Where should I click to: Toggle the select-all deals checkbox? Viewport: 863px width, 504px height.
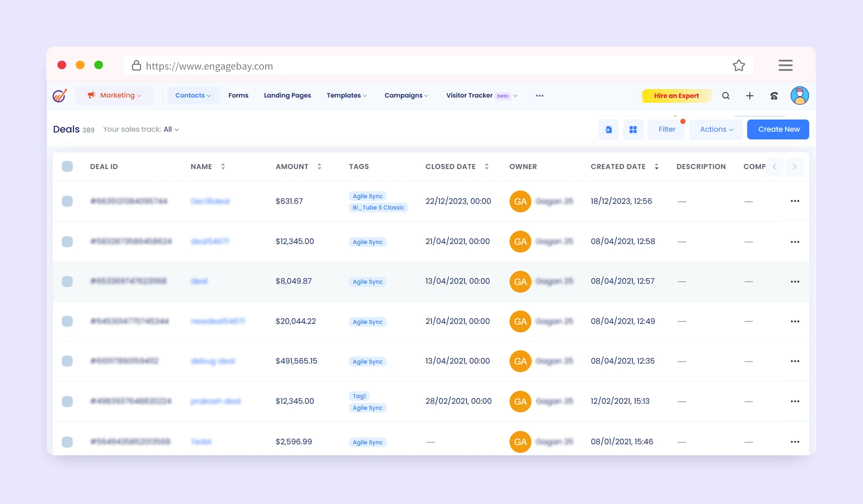(67, 166)
